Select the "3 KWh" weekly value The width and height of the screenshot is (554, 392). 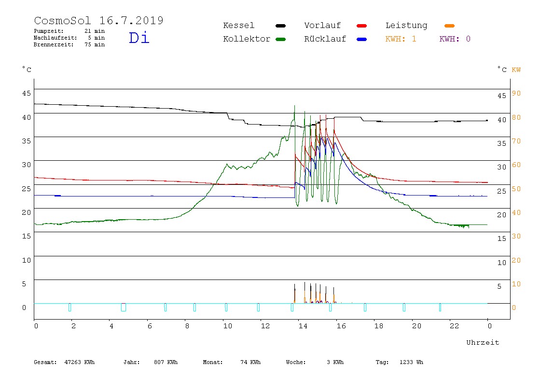pos(335,362)
